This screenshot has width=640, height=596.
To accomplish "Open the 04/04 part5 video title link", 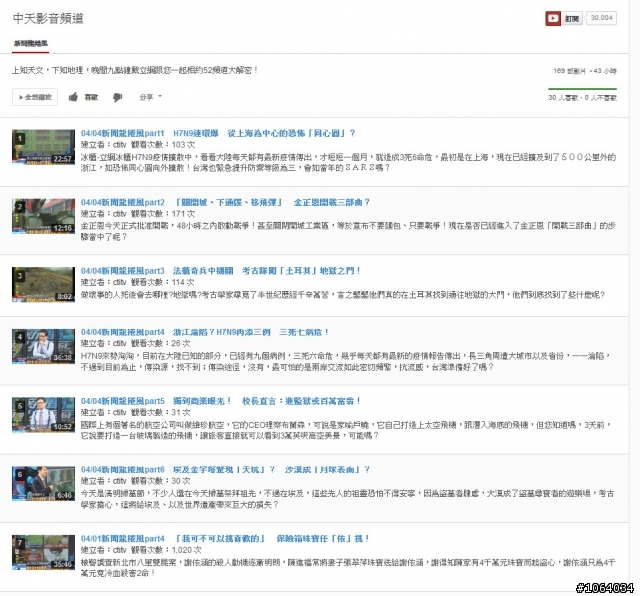I will 220,401.
